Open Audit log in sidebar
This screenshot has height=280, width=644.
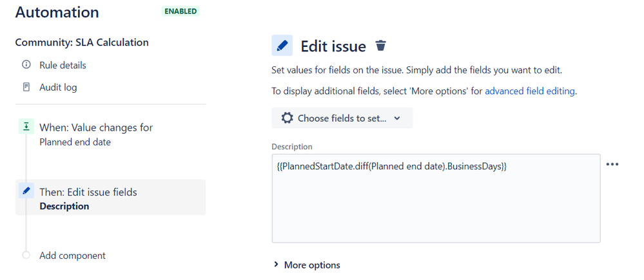point(58,88)
